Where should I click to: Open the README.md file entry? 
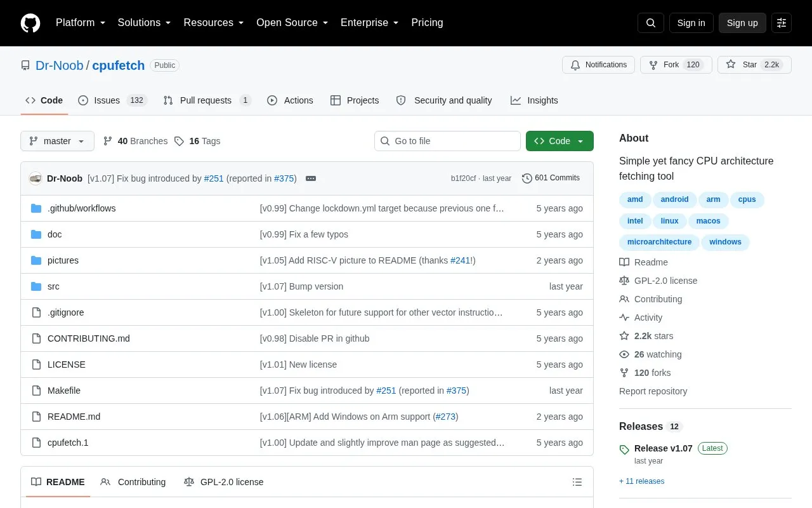pyautogui.click(x=74, y=417)
